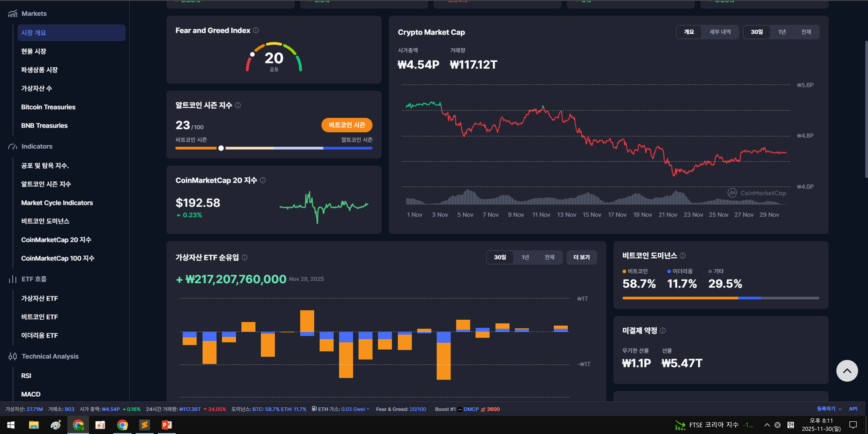Click 거래소: 903 in status bar

(61, 409)
